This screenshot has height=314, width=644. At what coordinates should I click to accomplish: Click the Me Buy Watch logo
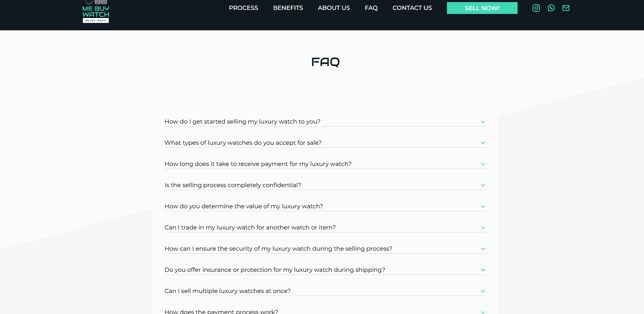click(96, 12)
